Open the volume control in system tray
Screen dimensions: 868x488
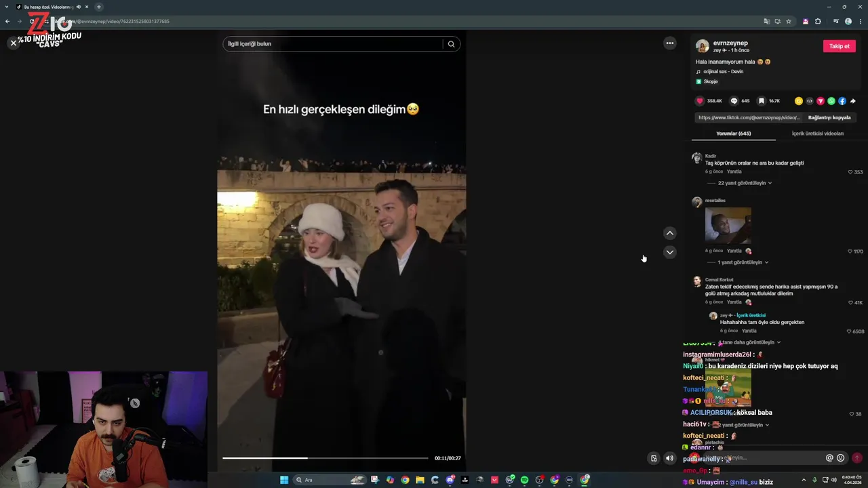pos(833,480)
